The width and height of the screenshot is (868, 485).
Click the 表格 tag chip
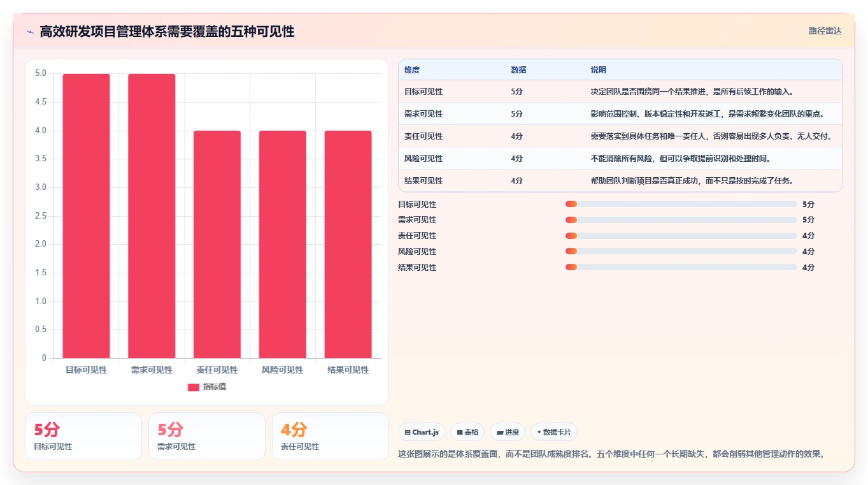coord(467,432)
